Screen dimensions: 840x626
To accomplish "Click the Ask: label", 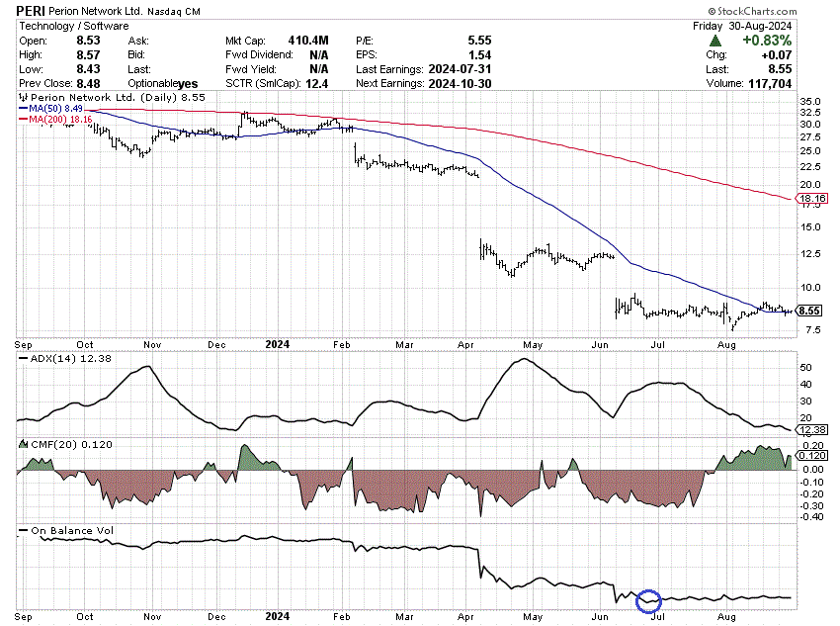I will pos(138,41).
